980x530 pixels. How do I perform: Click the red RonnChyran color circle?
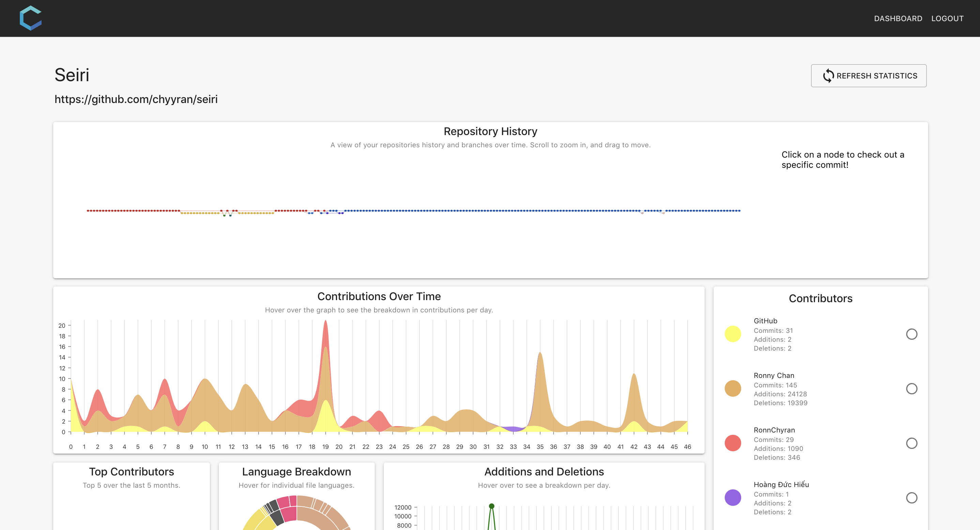point(733,443)
